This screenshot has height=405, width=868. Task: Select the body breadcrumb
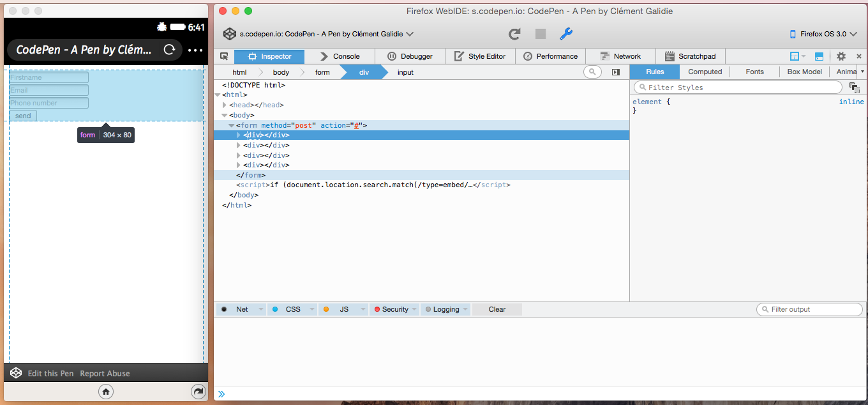click(281, 72)
